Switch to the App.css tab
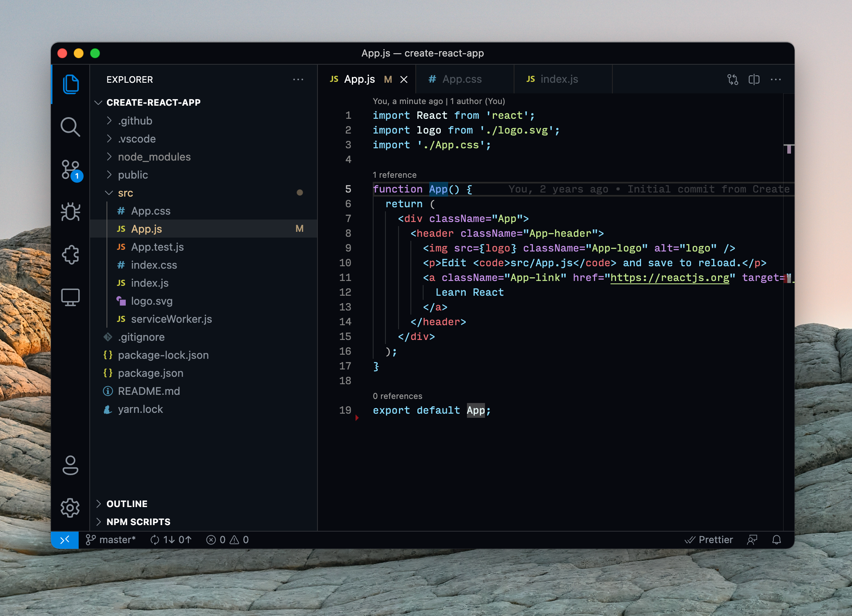The image size is (852, 616). coord(462,79)
